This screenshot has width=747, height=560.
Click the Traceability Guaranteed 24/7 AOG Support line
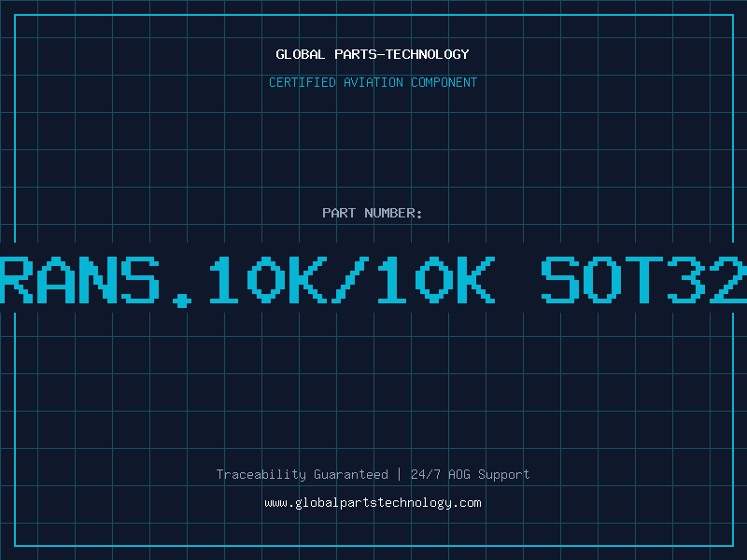click(373, 474)
